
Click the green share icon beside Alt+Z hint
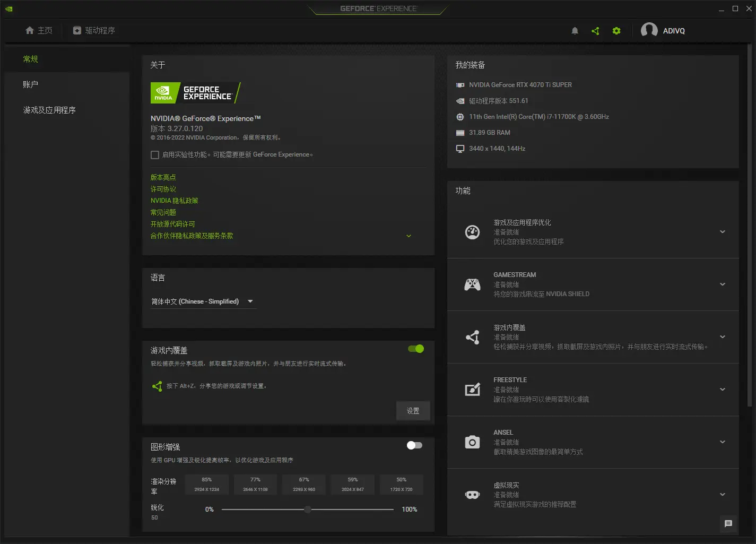click(157, 386)
